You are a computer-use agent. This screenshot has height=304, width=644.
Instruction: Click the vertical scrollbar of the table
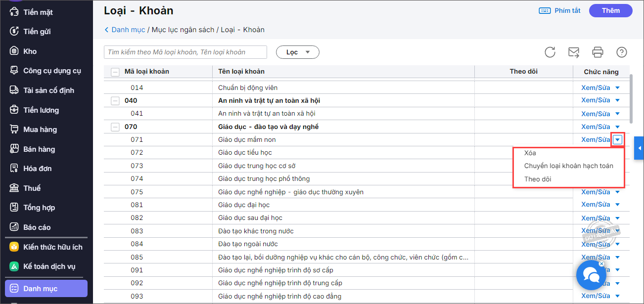click(x=631, y=99)
